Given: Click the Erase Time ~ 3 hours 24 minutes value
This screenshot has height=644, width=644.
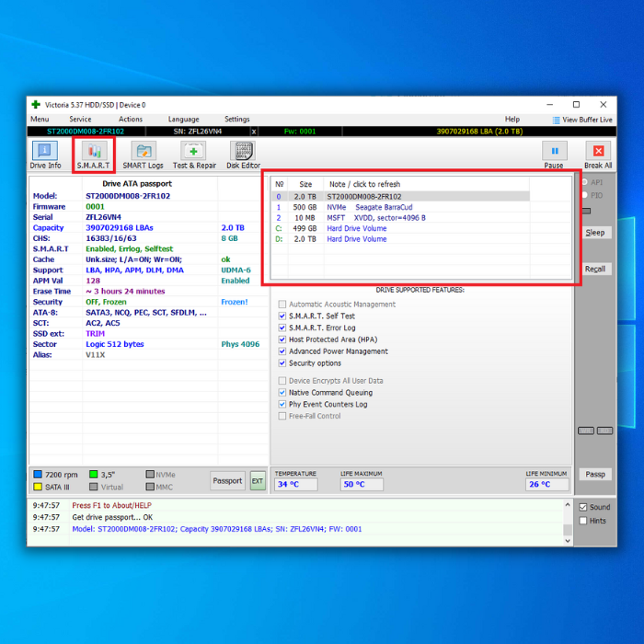Looking at the screenshot, I should tap(125, 292).
